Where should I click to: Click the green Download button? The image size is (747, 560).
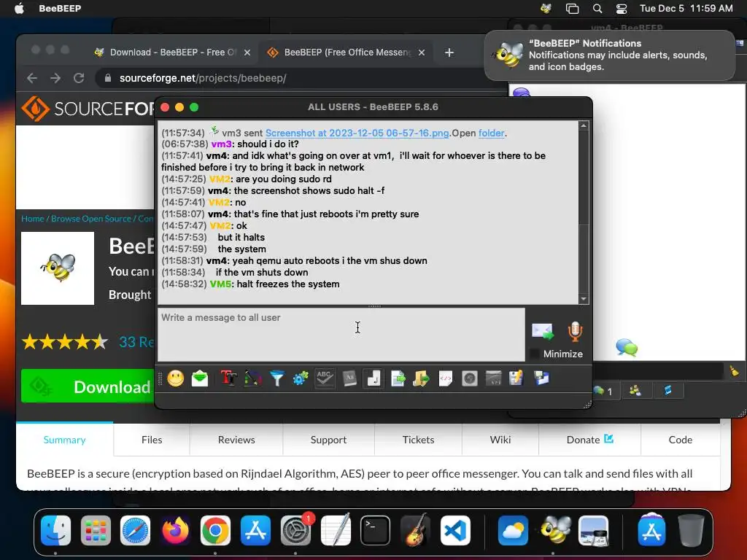[88, 386]
